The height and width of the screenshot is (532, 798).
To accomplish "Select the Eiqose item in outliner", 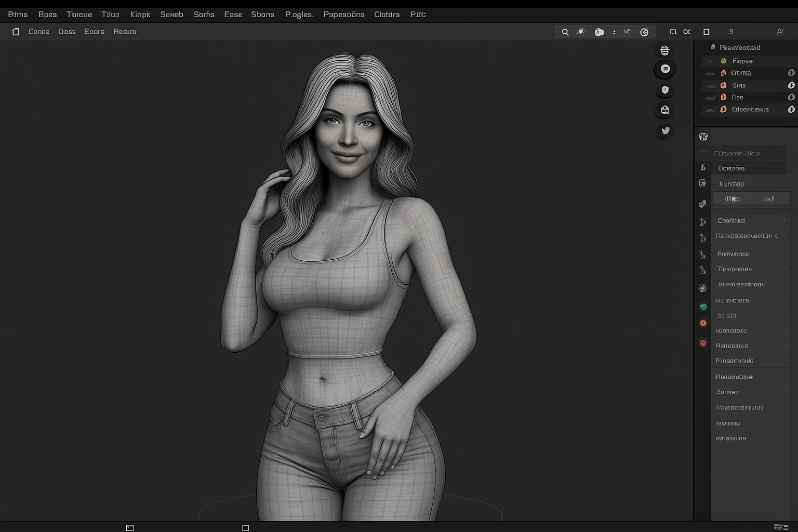I will [x=742, y=61].
